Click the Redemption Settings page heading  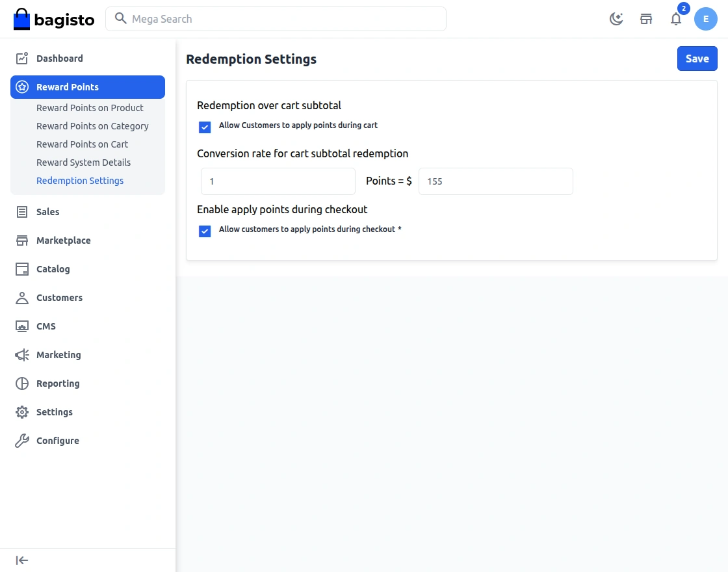point(251,59)
